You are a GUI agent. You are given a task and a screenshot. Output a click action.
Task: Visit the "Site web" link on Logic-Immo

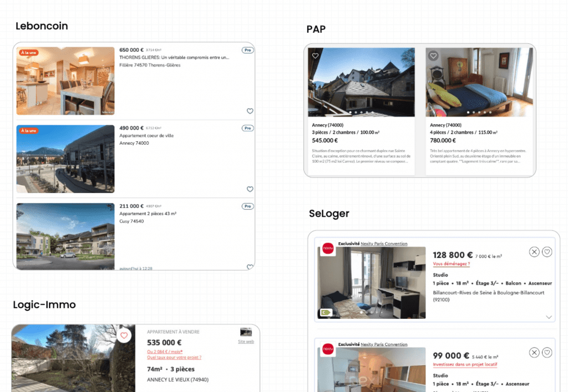[x=246, y=342]
